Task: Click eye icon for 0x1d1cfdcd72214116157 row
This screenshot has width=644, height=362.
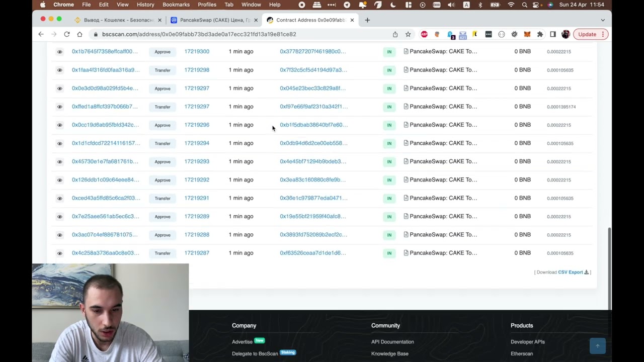Action: 60,143
